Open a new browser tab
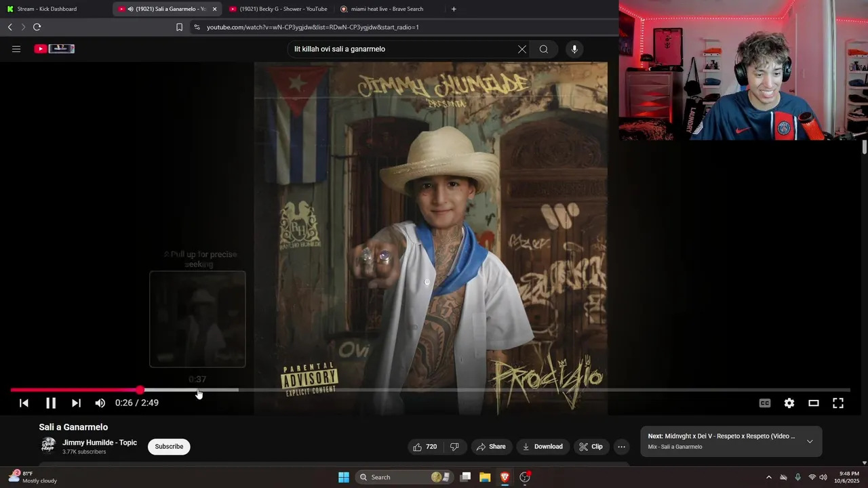 tap(454, 9)
